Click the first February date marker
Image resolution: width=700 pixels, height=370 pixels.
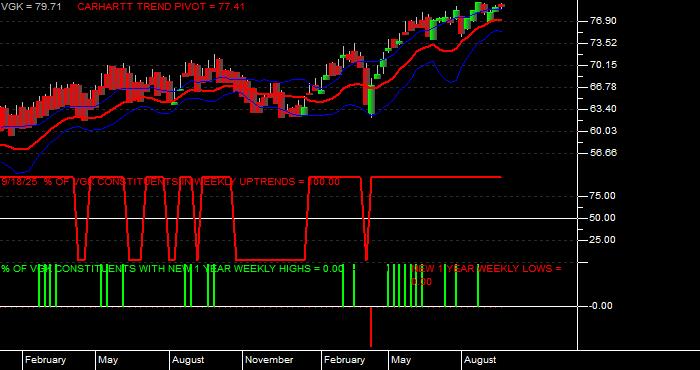tap(45, 360)
